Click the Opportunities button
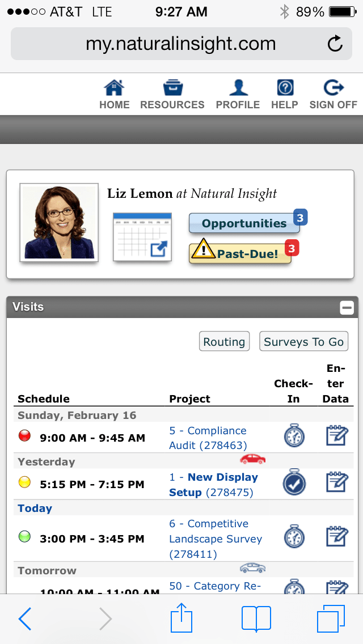Image resolution: width=363 pixels, height=644 pixels. [244, 223]
